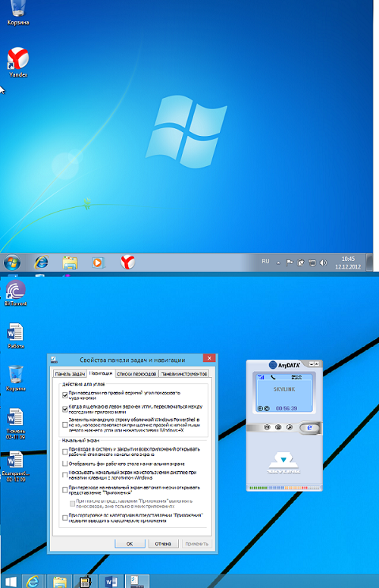Close the AnyDATA window

[x=316, y=364]
